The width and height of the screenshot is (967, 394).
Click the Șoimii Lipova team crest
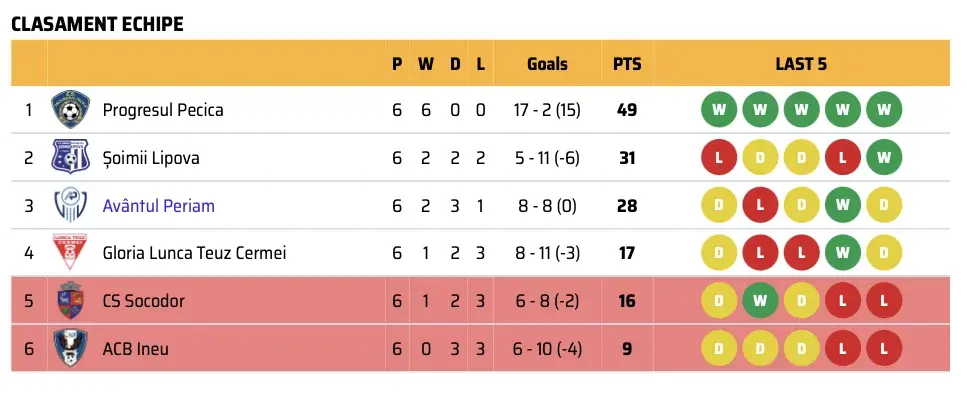click(x=70, y=157)
